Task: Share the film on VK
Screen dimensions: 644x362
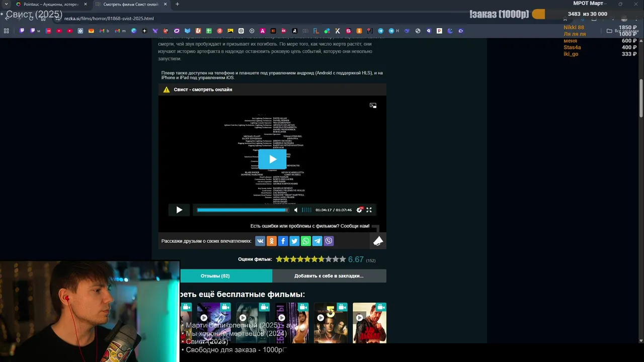Action: pos(260,241)
